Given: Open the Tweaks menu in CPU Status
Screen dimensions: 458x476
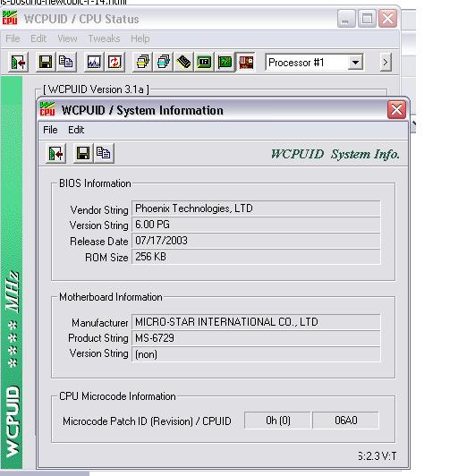Looking at the screenshot, I should click(104, 38).
